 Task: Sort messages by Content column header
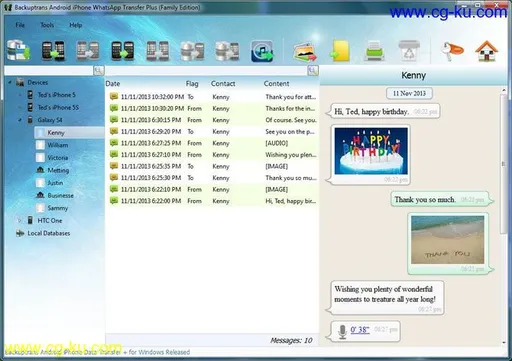[x=276, y=84]
